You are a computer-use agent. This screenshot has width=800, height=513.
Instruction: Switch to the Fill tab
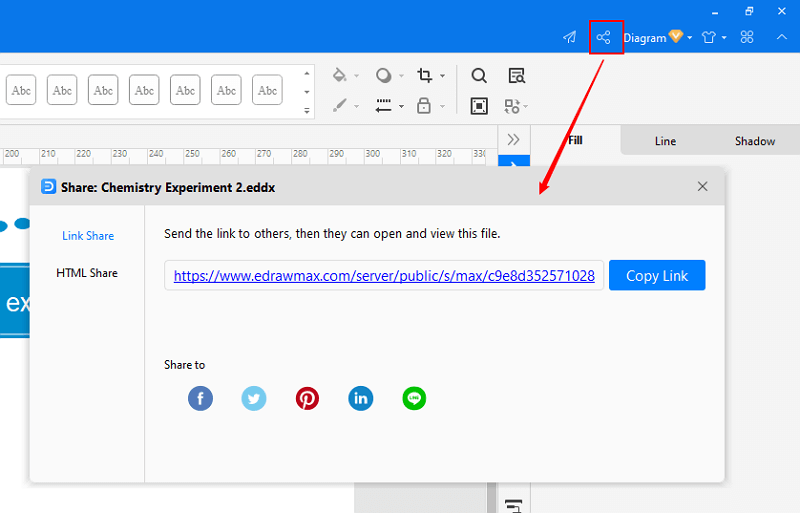576,140
